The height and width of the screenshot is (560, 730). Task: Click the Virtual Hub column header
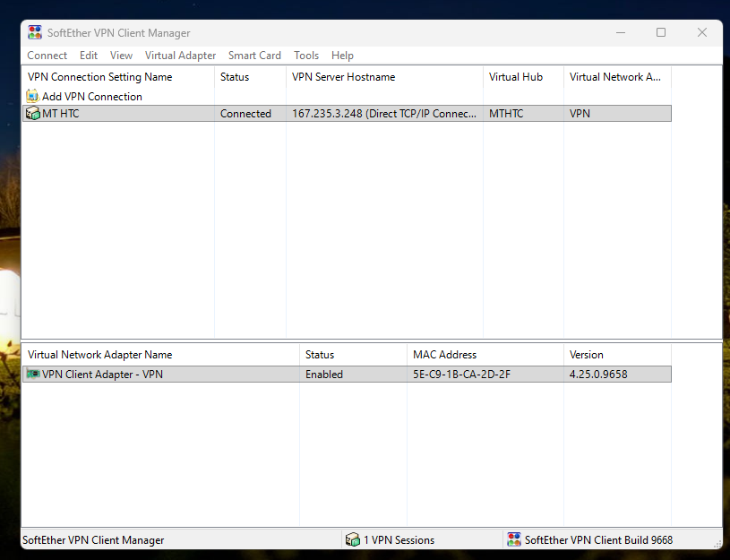click(x=516, y=77)
